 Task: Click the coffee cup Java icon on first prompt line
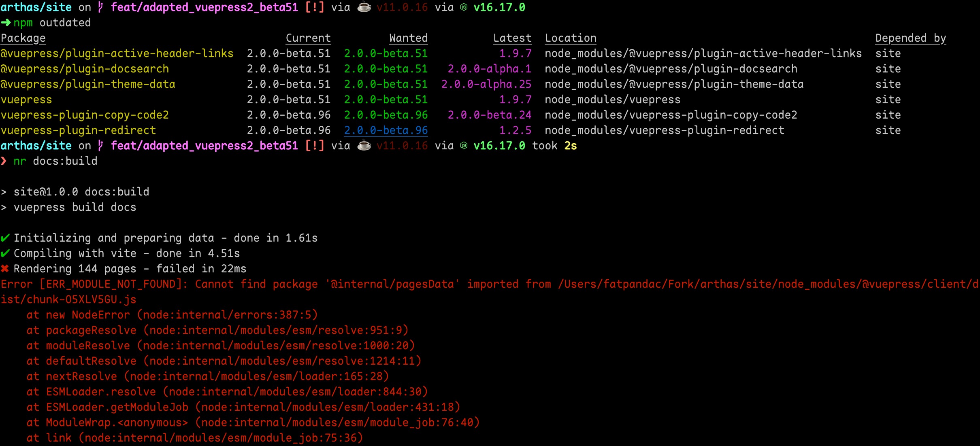tap(364, 8)
